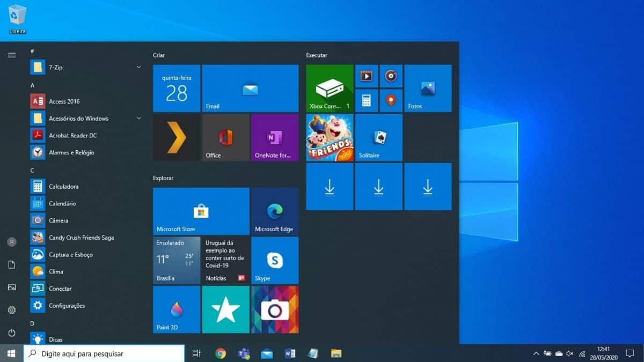This screenshot has width=644, height=362.
Task: Open the OneNote tile
Action: (275, 137)
